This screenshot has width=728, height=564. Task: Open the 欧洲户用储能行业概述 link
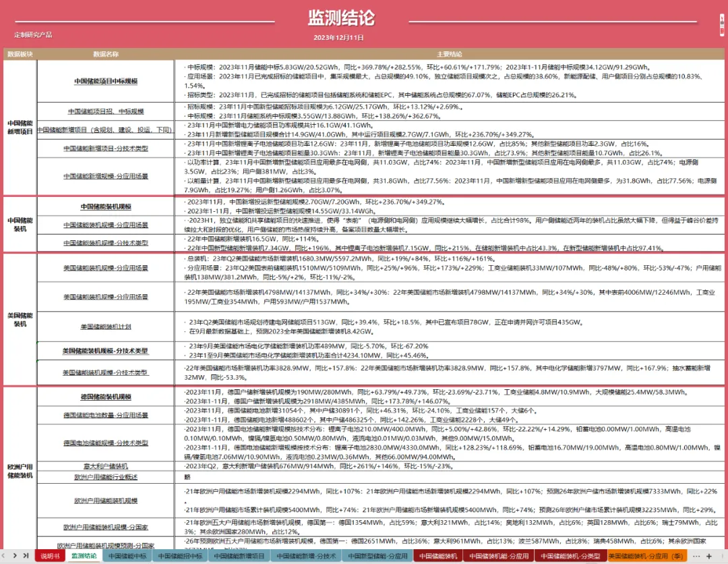click(106, 477)
